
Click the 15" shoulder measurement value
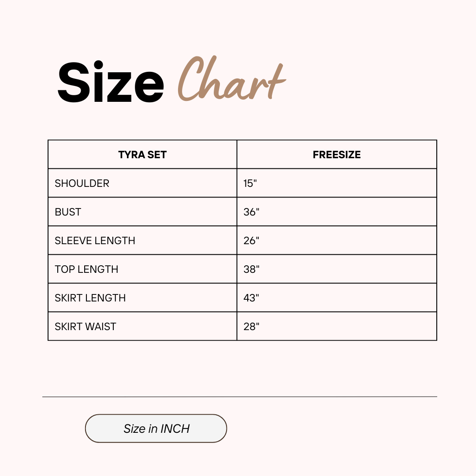click(x=250, y=183)
